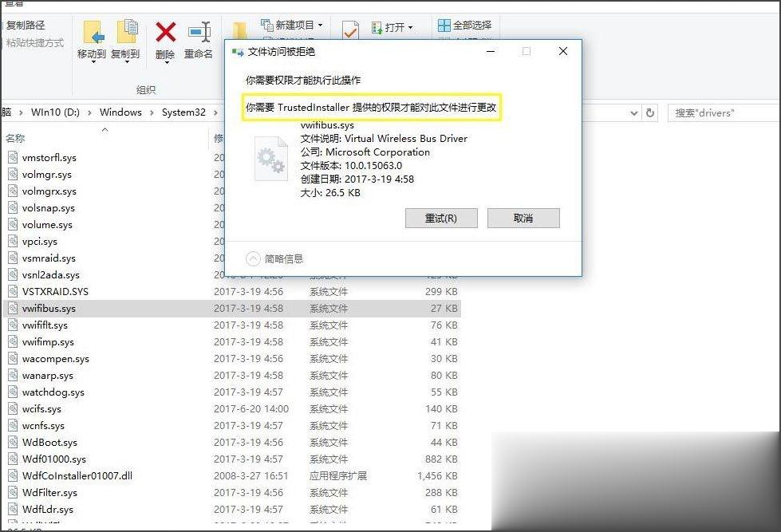
Task: Click the address bar refresh icon
Action: coord(650,112)
